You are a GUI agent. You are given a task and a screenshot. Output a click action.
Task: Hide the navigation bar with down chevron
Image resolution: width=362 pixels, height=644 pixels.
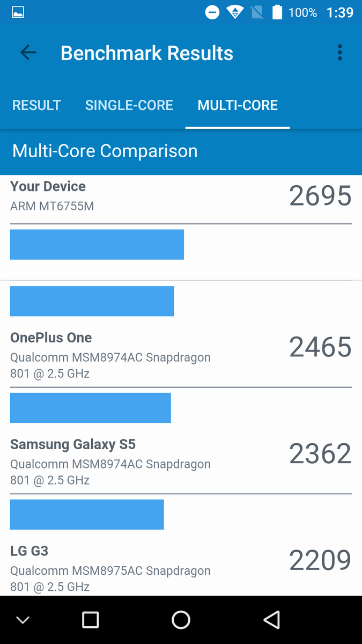(x=23, y=620)
